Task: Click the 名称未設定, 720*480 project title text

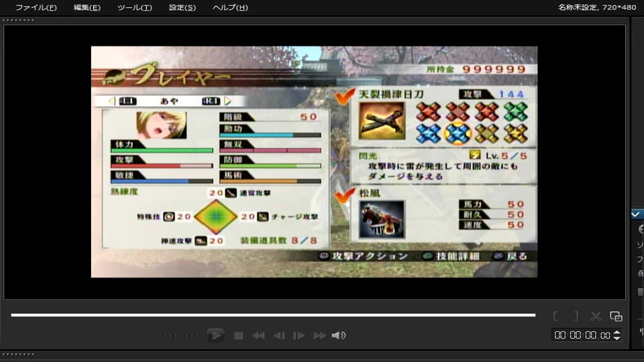Action: 597,7
